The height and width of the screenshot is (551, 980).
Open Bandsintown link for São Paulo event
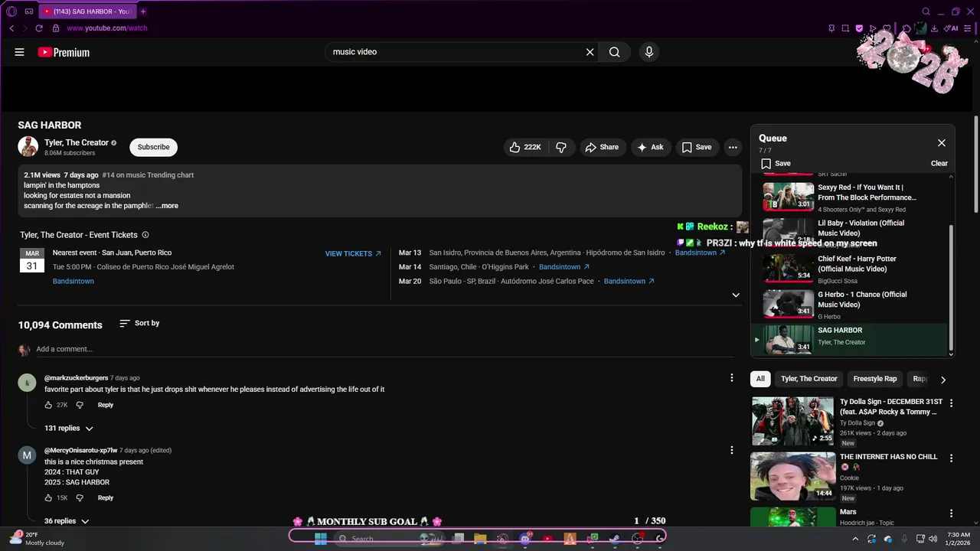tap(629, 281)
